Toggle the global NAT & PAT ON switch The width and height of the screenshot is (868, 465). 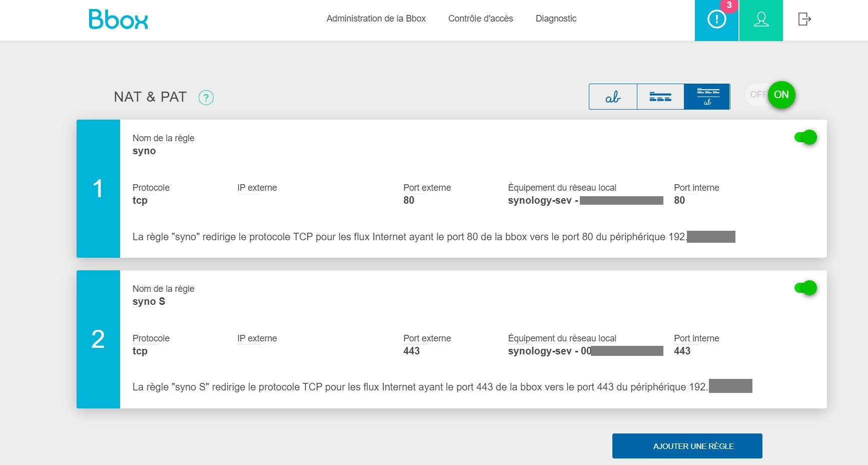coord(770,95)
